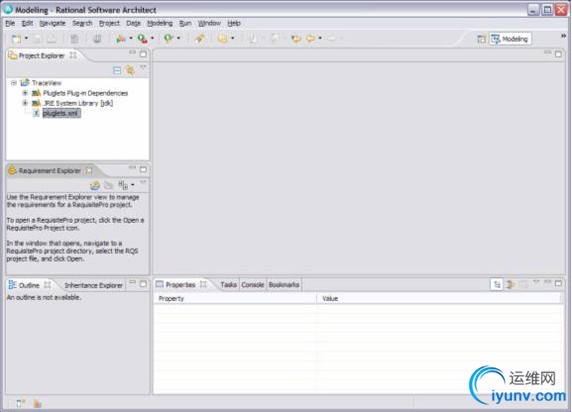This screenshot has width=572, height=412.
Task: Click the Outline view tab icon
Action: click(x=12, y=285)
